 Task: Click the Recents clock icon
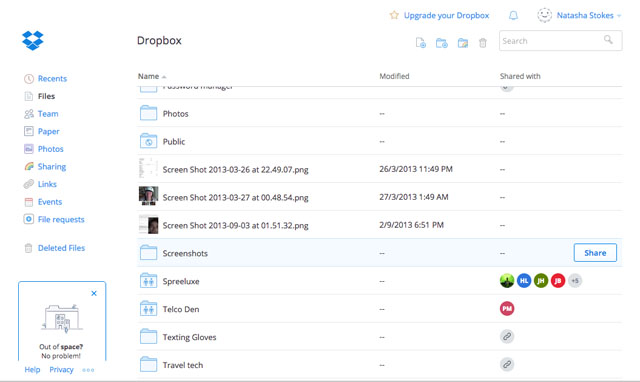pyautogui.click(x=29, y=79)
